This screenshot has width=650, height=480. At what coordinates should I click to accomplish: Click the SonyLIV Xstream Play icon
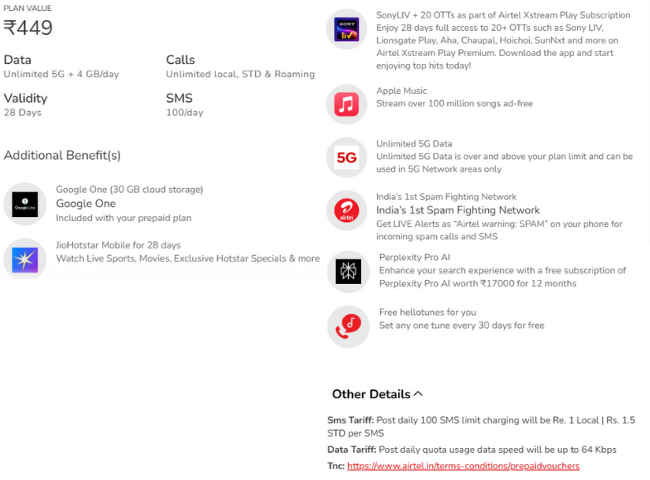click(x=347, y=29)
